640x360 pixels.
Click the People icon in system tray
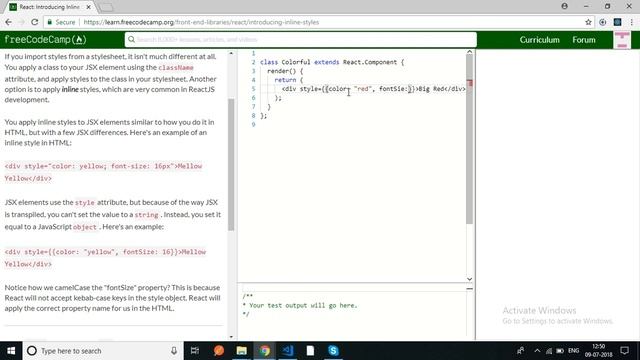click(x=520, y=351)
